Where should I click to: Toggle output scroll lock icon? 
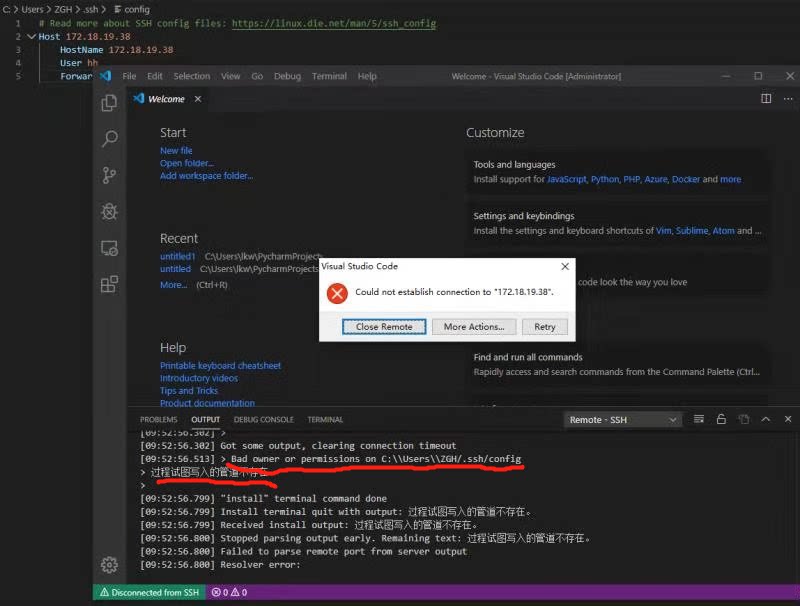coord(721,419)
